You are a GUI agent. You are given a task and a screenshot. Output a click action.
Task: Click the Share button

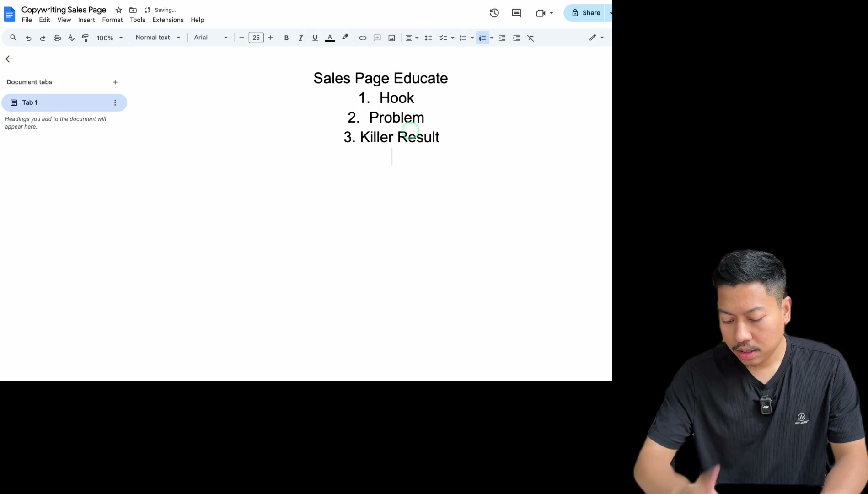tap(585, 13)
